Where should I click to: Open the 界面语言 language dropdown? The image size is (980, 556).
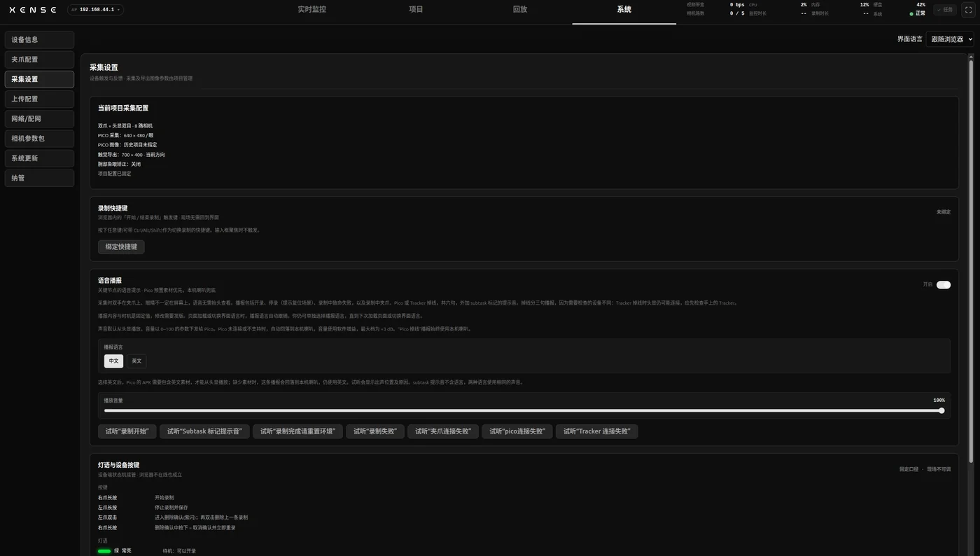pos(950,39)
